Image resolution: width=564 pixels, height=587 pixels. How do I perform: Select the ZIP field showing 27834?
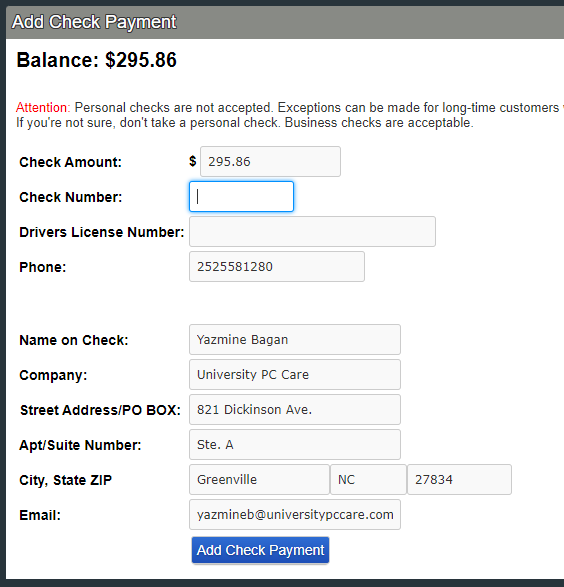pyautogui.click(x=459, y=480)
